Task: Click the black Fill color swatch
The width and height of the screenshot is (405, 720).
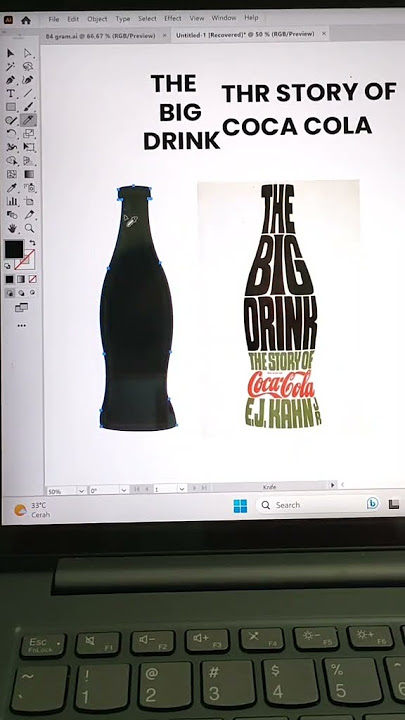Action: click(x=14, y=249)
